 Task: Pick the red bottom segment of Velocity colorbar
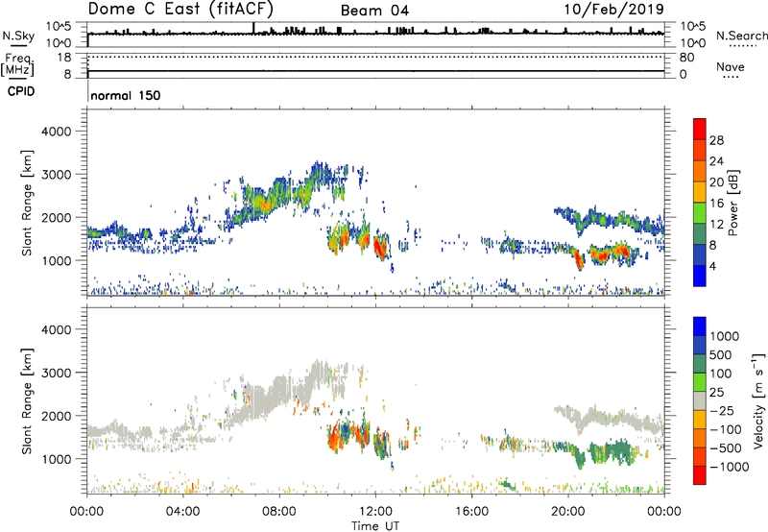pyautogui.click(x=700, y=475)
